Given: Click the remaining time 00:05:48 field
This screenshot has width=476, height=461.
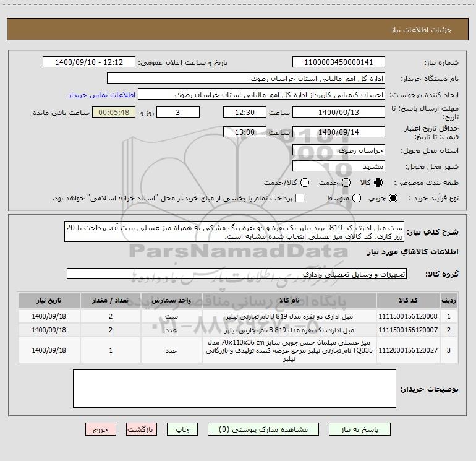Looking at the screenshot, I should [114, 112].
